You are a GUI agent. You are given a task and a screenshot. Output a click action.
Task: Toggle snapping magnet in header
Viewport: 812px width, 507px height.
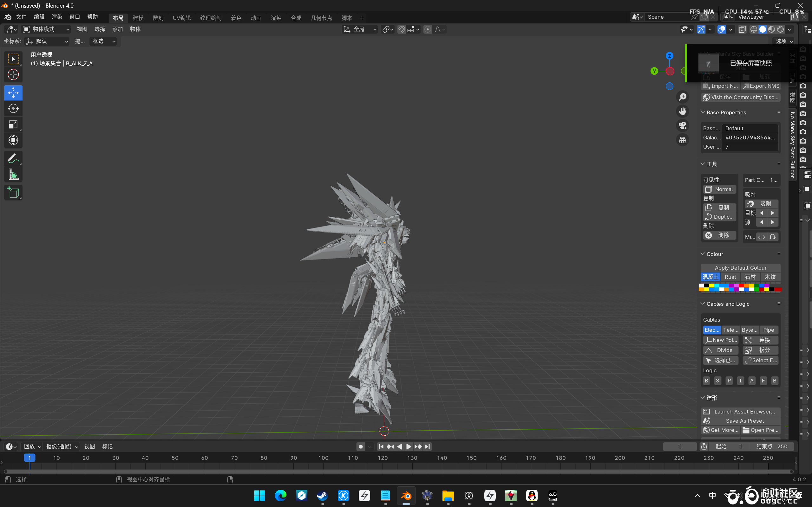[402, 29]
